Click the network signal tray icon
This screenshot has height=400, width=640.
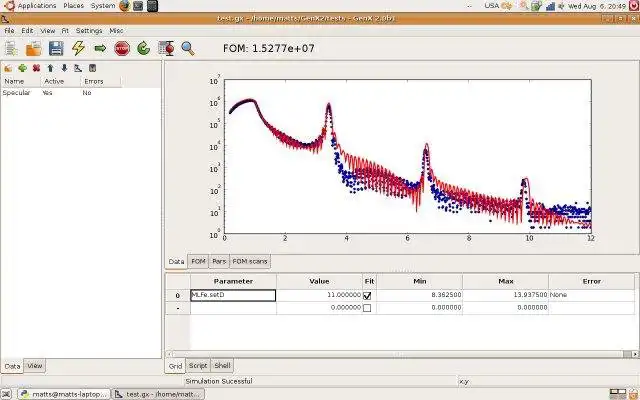click(551, 6)
